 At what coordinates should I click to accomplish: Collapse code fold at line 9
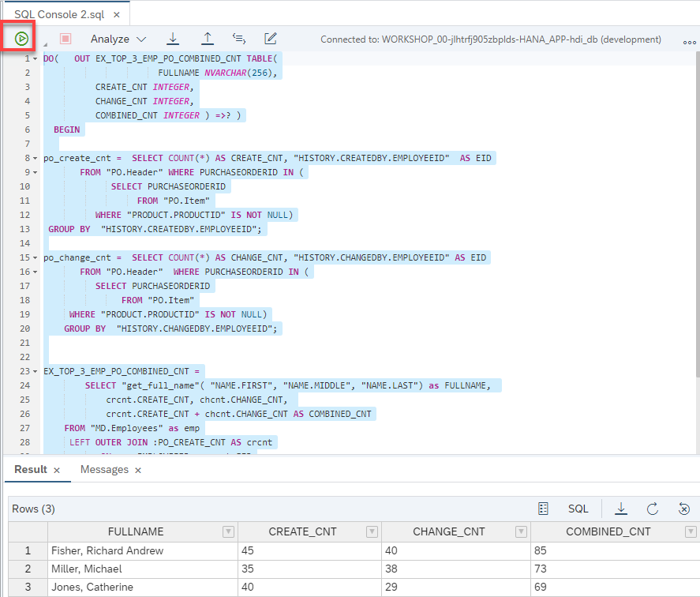pos(35,172)
